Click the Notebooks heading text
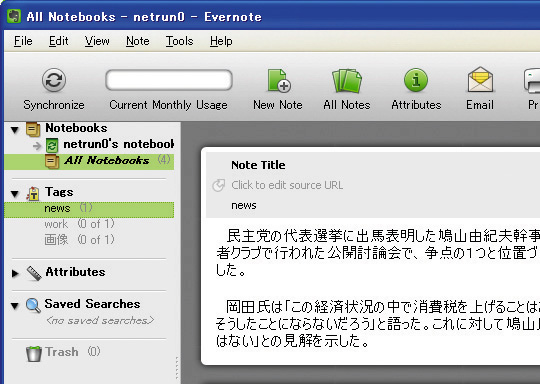 click(76, 128)
